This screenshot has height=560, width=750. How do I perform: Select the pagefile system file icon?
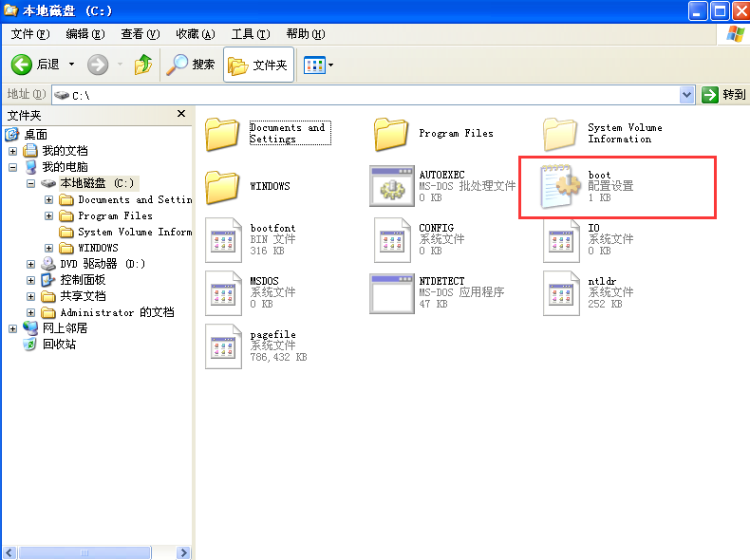click(x=223, y=346)
